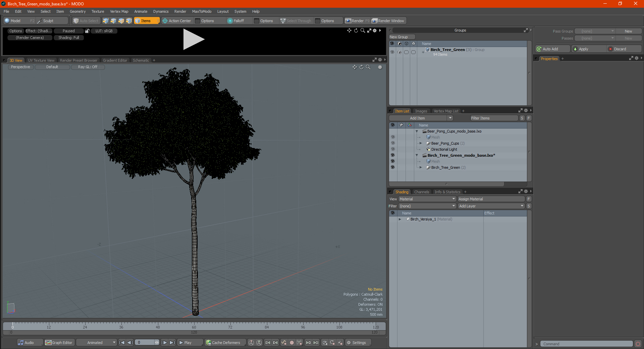Toggle Options checkbox next to Action Center
Image resolution: width=644 pixels, height=349 pixels.
pos(198,21)
